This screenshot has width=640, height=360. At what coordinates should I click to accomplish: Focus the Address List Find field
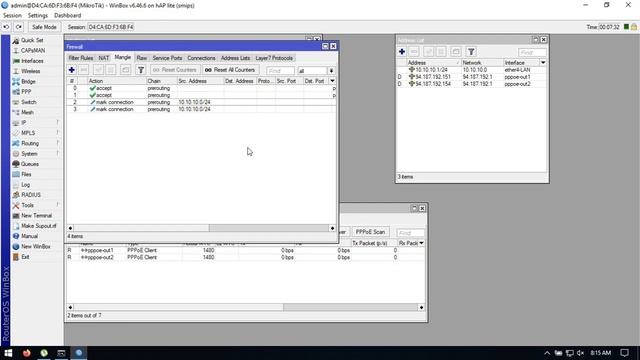pos(532,53)
